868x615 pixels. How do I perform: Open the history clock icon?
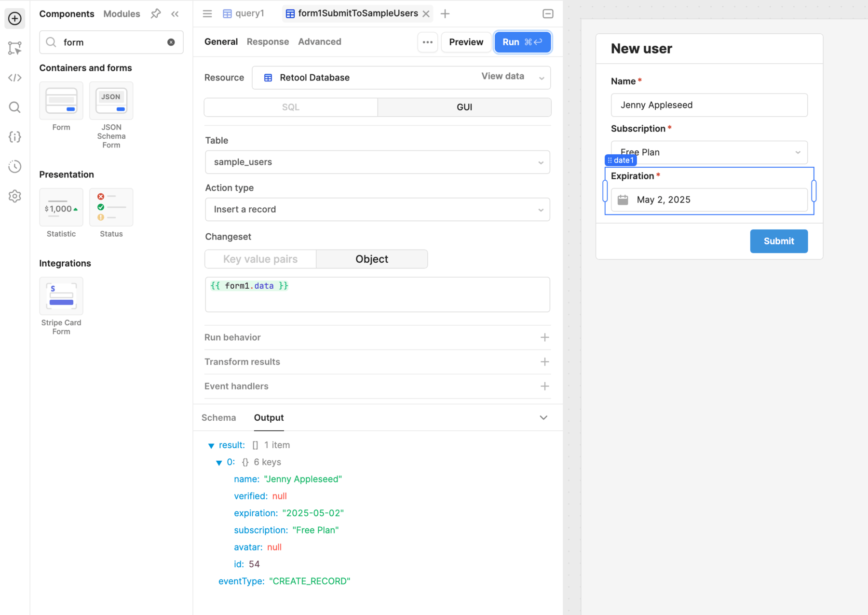15,166
